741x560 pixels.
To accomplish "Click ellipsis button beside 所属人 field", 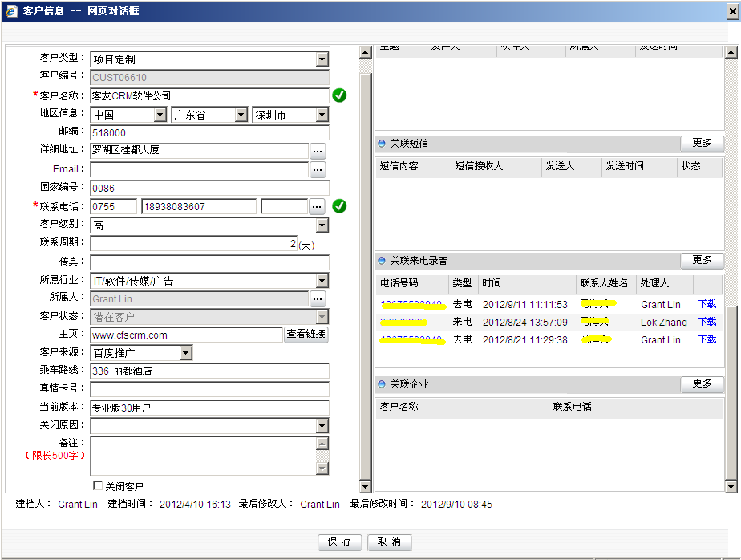I will click(x=318, y=298).
